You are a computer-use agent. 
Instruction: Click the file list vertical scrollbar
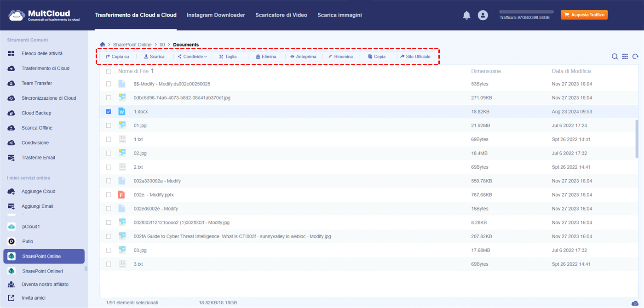tap(637, 139)
